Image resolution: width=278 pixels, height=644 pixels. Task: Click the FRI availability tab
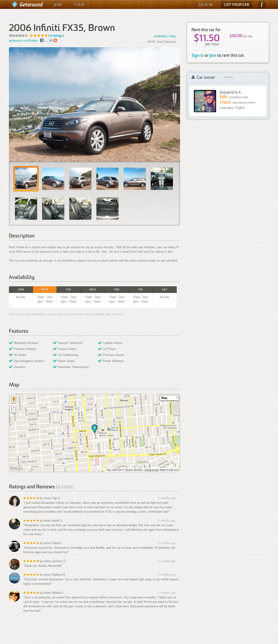(140, 290)
